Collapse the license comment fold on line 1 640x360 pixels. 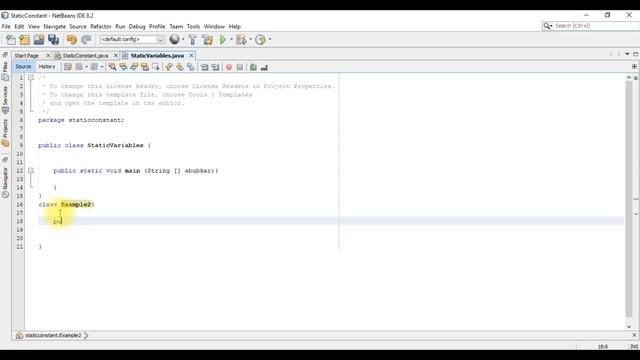31,78
